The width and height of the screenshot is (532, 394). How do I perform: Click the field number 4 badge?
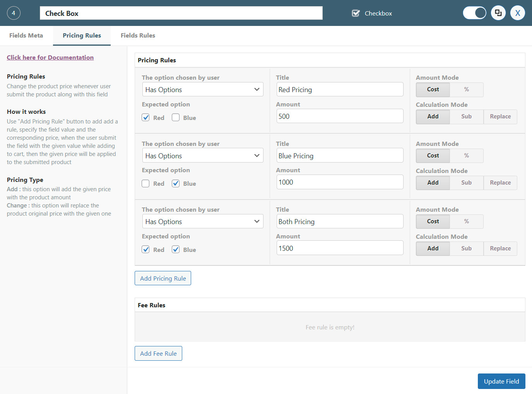tap(14, 13)
